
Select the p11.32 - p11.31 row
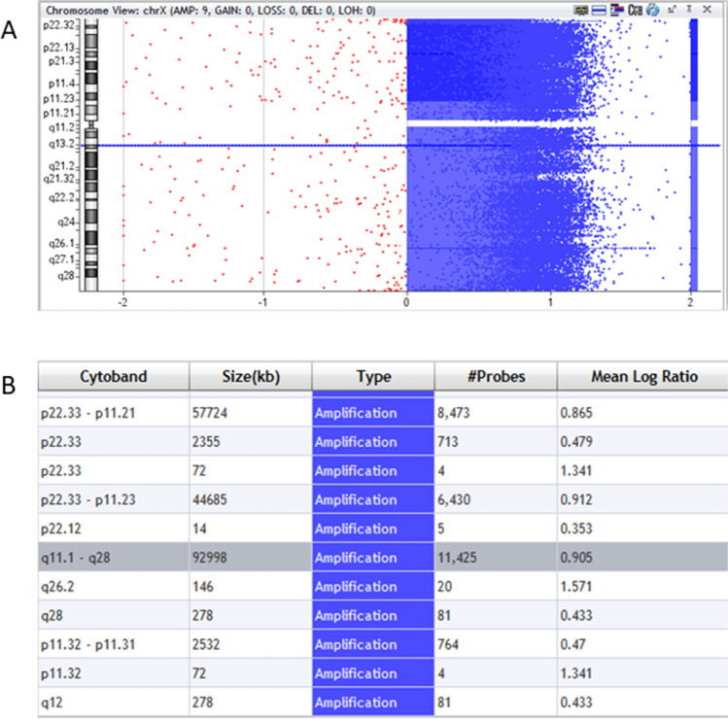pos(383,644)
